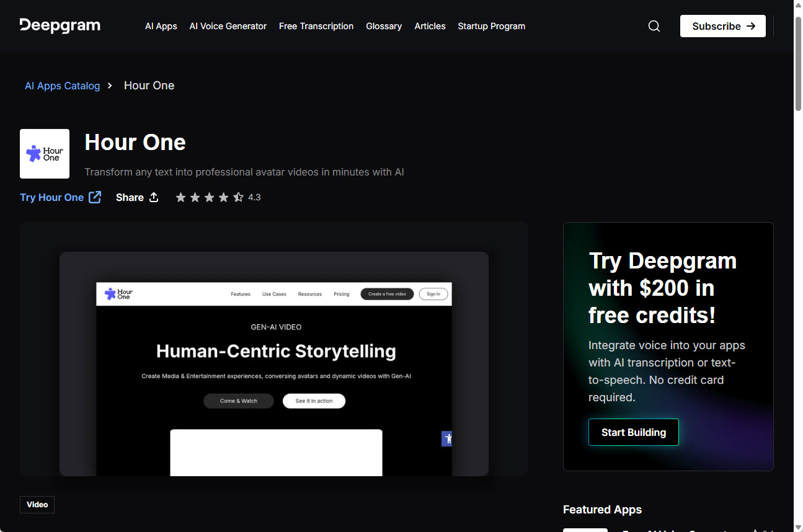The height and width of the screenshot is (532, 803).
Task: Click 'Try Deepgram with $200' promo heading
Action: tap(663, 288)
